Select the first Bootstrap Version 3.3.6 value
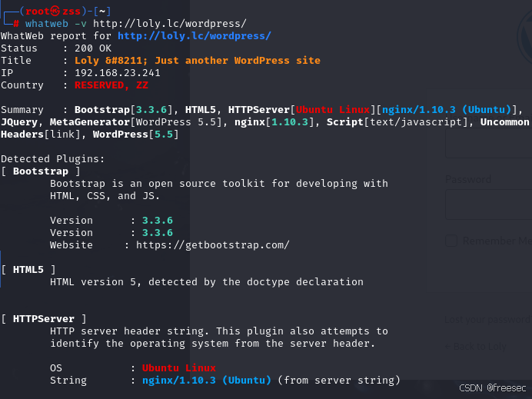The height and width of the screenshot is (399, 532). 158,221
